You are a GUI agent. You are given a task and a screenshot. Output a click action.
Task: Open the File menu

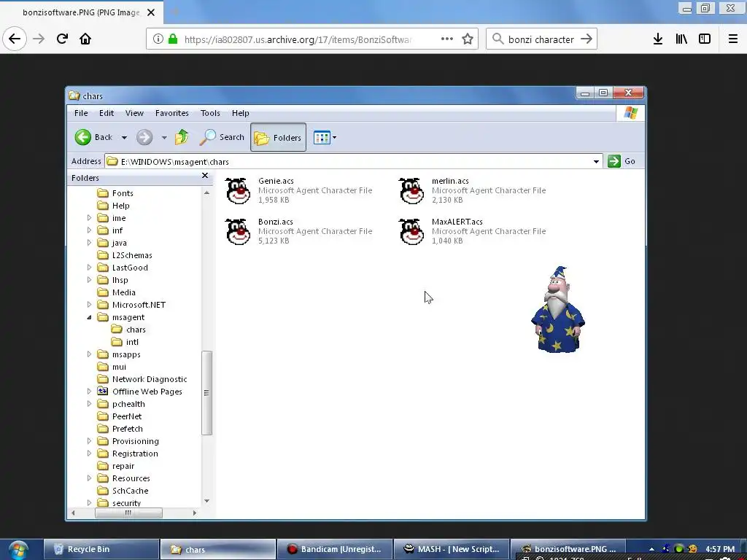(x=81, y=113)
